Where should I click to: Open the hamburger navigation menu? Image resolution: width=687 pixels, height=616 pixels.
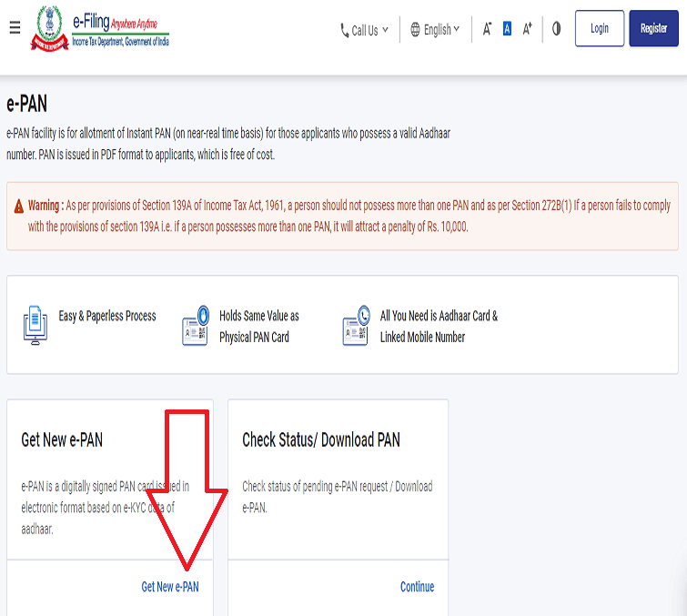(15, 28)
